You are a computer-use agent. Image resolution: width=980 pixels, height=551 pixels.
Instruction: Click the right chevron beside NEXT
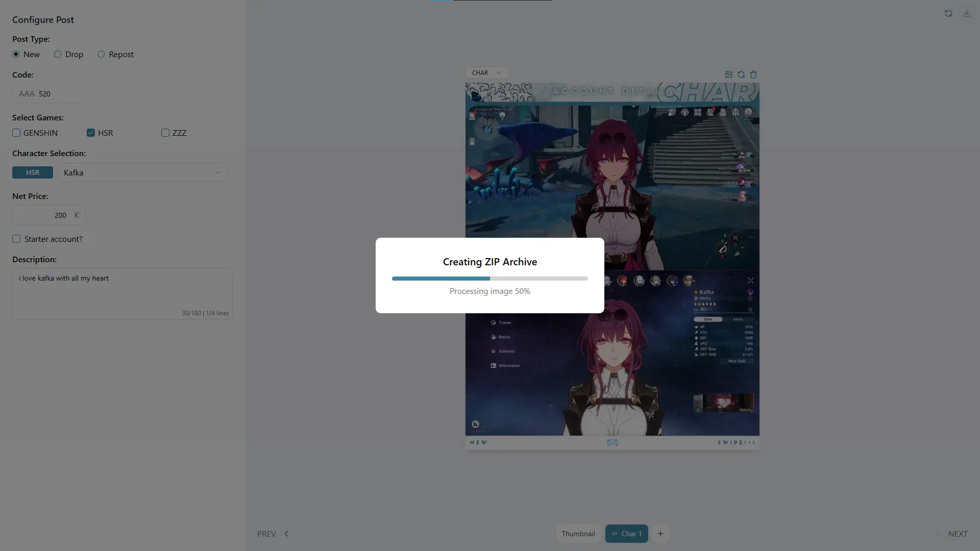(938, 534)
